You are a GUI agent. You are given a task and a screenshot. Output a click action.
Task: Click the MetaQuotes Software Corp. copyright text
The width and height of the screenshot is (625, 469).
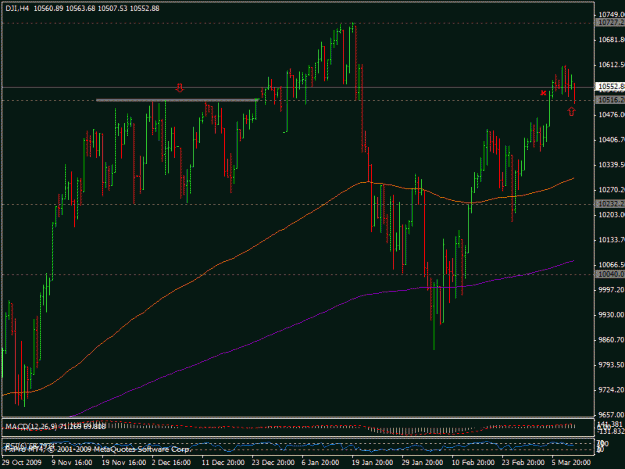coord(142,449)
